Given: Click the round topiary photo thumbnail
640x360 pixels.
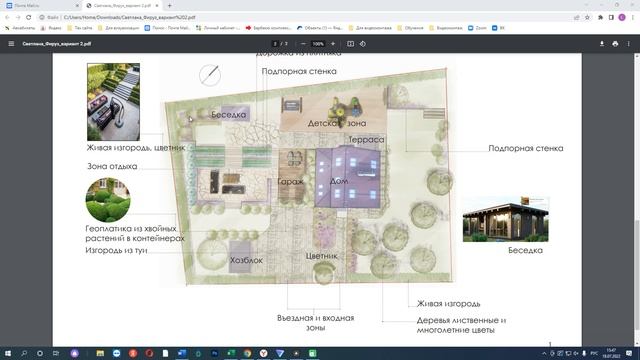Looking at the screenshot, I should point(108,200).
